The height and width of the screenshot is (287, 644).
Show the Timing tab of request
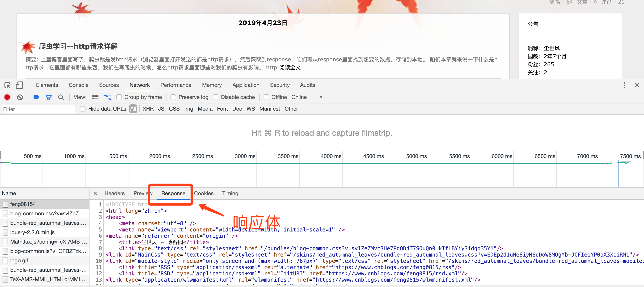(x=230, y=193)
